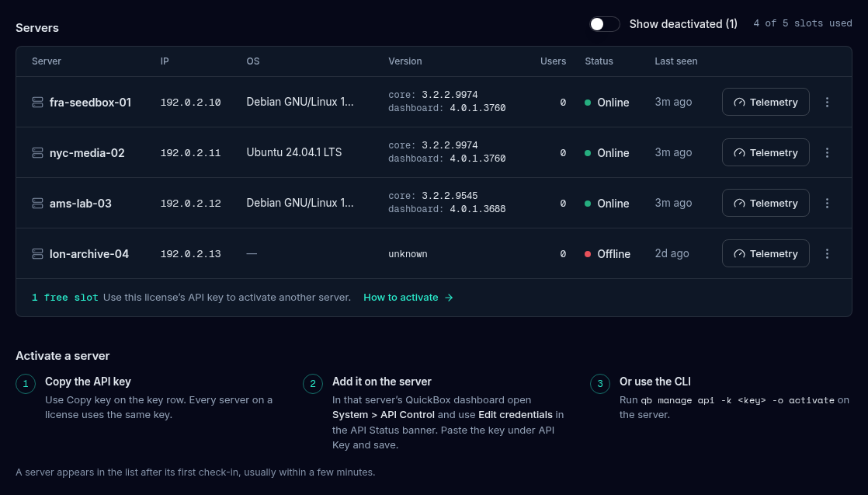Click the step 3 circle for Or use the CLI
Screen dimensions: 868x495
tap(600, 384)
